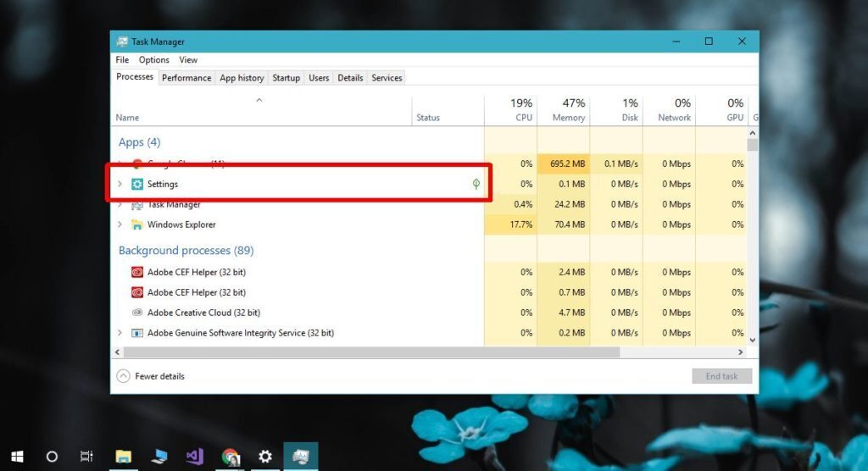Viewport: 868px width, 471px height.
Task: Collapse view with Fewer details
Action: pyautogui.click(x=151, y=376)
